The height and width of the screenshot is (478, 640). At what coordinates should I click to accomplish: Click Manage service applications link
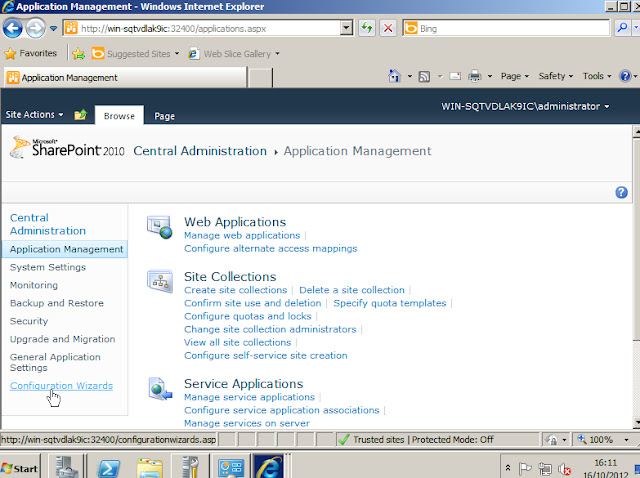point(249,397)
